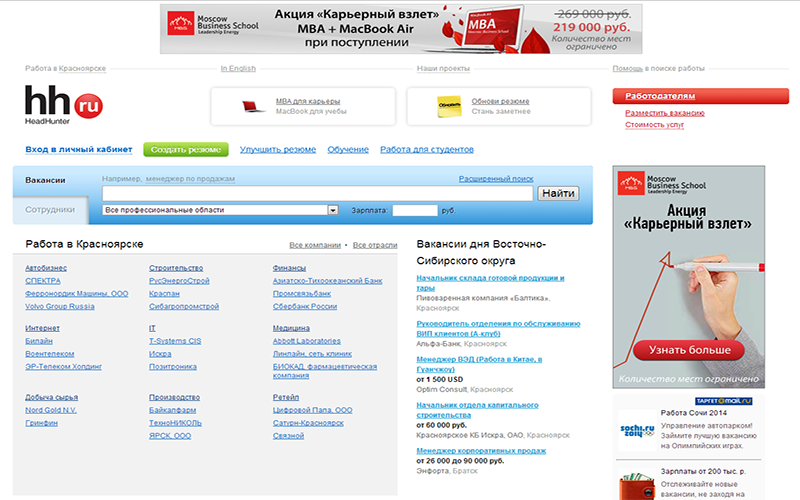
Task: Open the Расширенный поиск link
Action: [x=496, y=179]
